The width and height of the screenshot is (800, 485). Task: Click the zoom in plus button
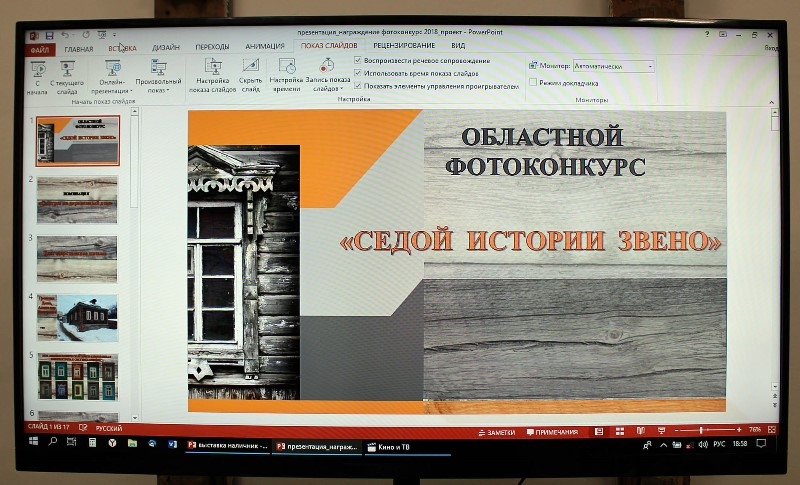(739, 430)
